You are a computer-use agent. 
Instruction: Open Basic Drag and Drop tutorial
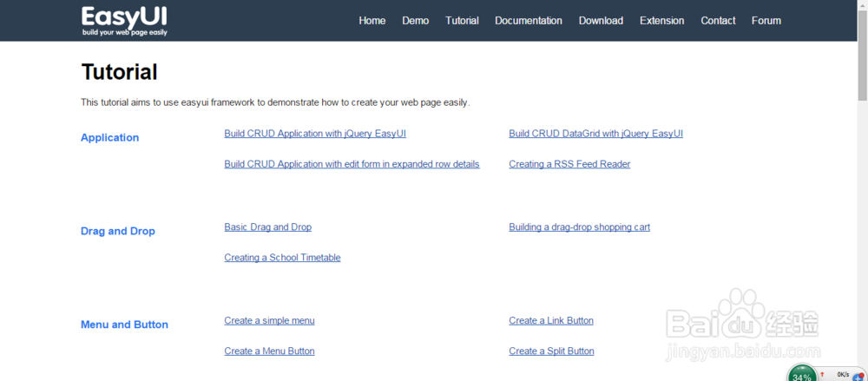tap(267, 227)
